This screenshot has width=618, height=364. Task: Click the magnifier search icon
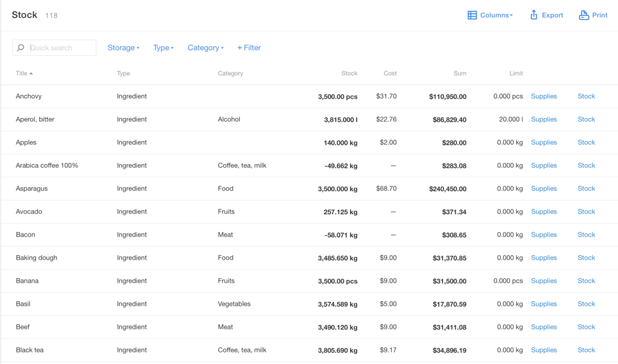[21, 47]
